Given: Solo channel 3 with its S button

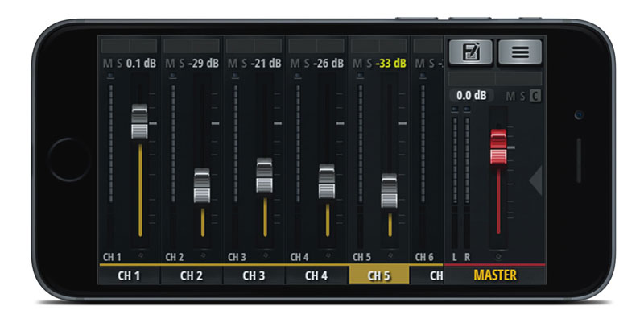Looking at the screenshot, I should (245, 64).
